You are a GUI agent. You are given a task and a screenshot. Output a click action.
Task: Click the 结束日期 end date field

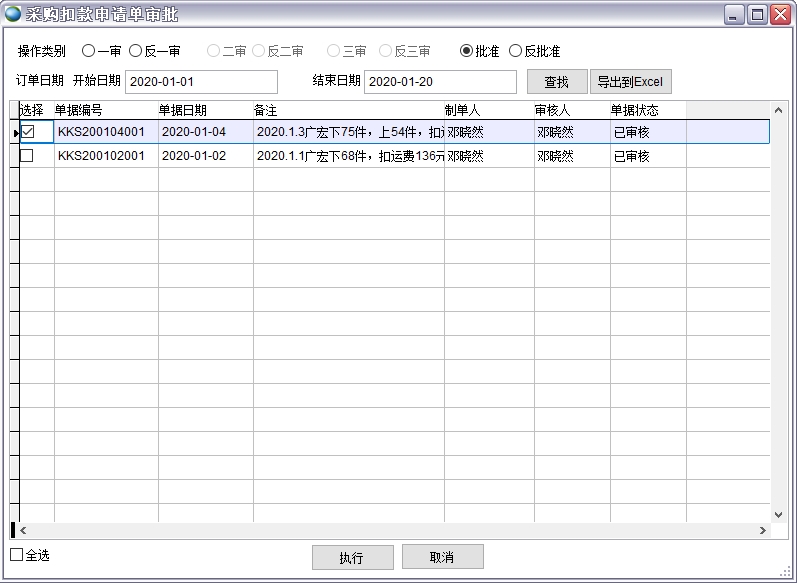click(440, 82)
